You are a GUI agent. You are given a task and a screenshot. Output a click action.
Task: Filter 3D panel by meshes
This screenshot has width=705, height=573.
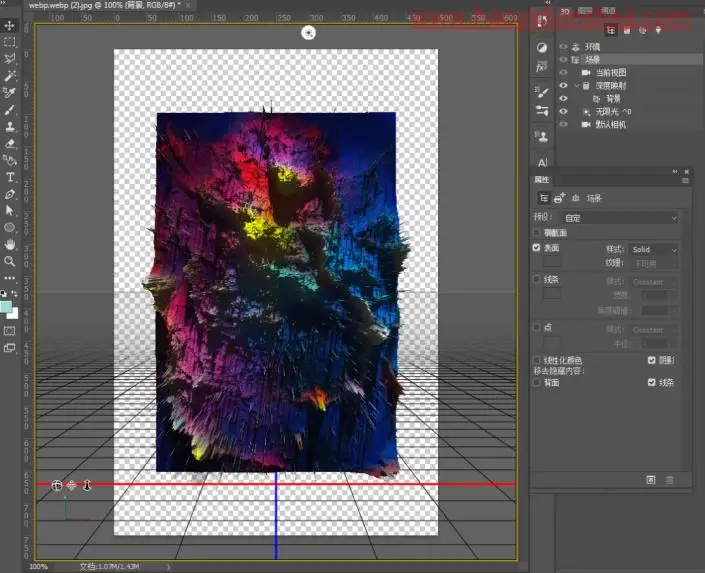click(x=627, y=31)
